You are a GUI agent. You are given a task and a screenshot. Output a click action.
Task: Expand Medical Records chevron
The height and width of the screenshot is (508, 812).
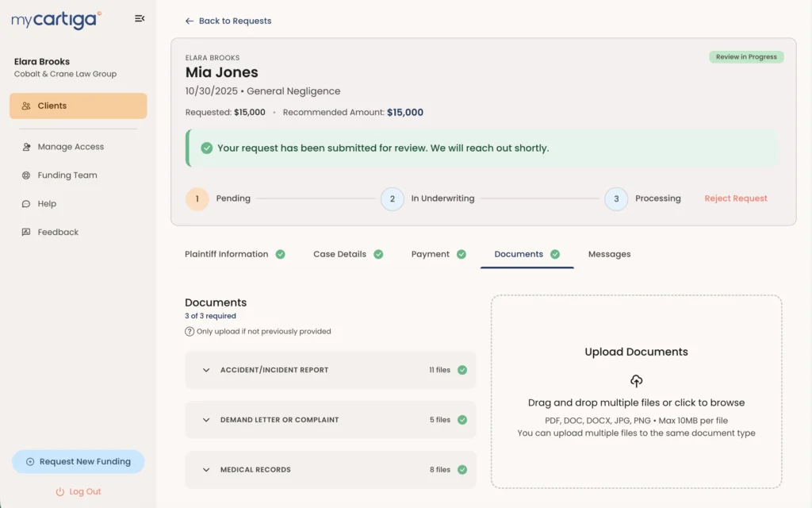(206, 470)
